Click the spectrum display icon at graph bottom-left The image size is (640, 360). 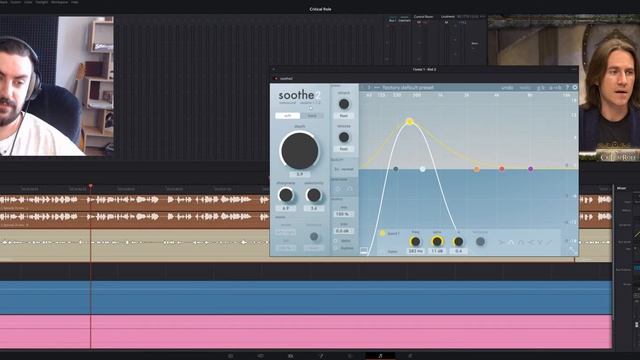pos(364,250)
